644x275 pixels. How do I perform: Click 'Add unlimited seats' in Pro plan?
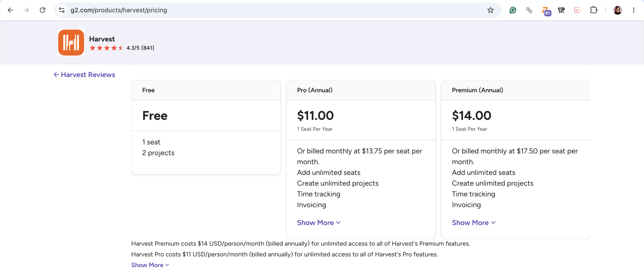click(329, 173)
